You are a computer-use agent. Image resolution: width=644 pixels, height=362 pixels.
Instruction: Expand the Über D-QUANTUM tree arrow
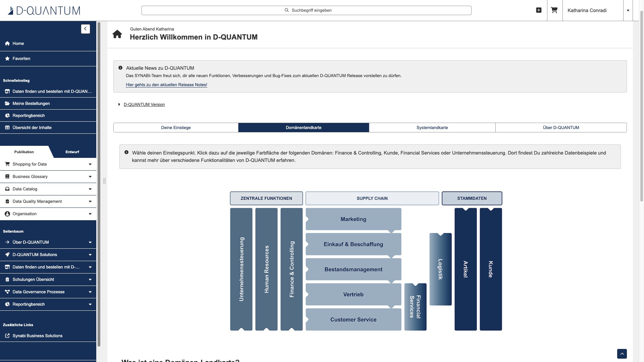click(x=90, y=242)
